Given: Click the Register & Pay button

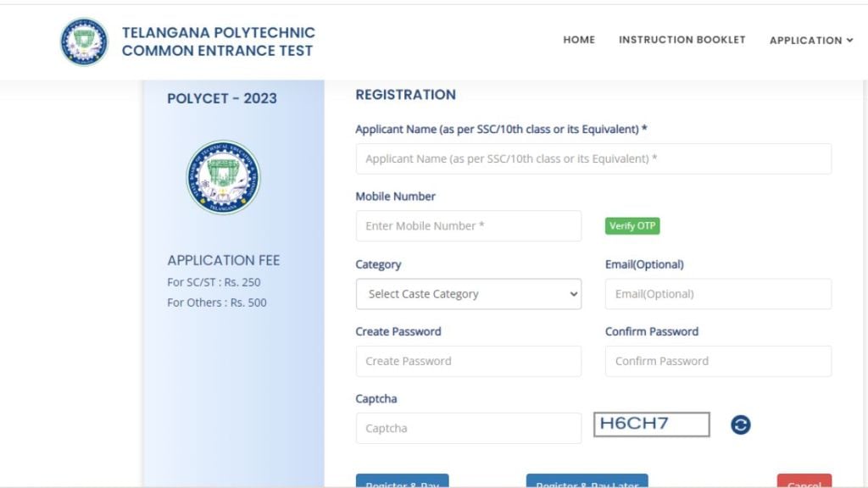Looking at the screenshot, I should tap(403, 482).
